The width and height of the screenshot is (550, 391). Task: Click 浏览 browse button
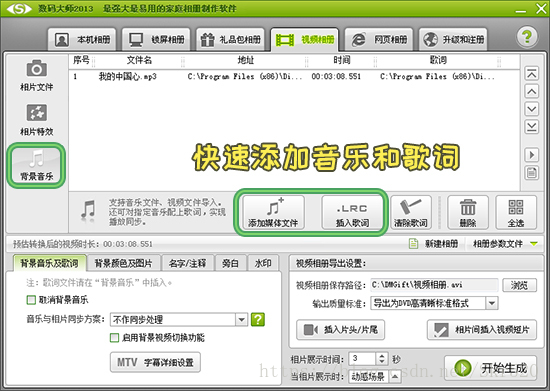(x=519, y=285)
